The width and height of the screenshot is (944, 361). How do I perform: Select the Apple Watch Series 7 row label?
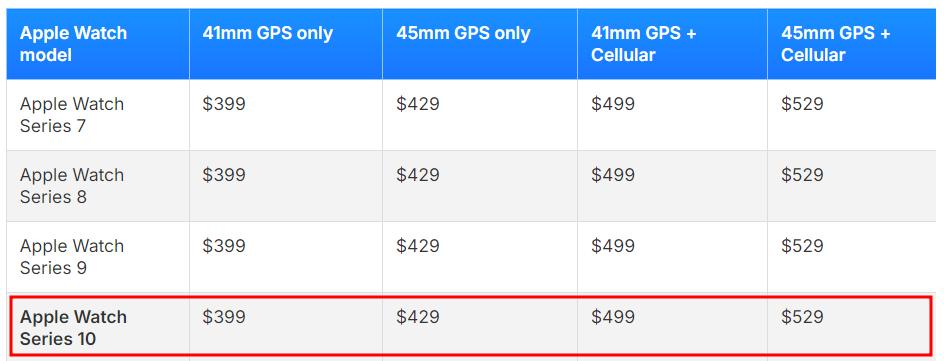72,115
